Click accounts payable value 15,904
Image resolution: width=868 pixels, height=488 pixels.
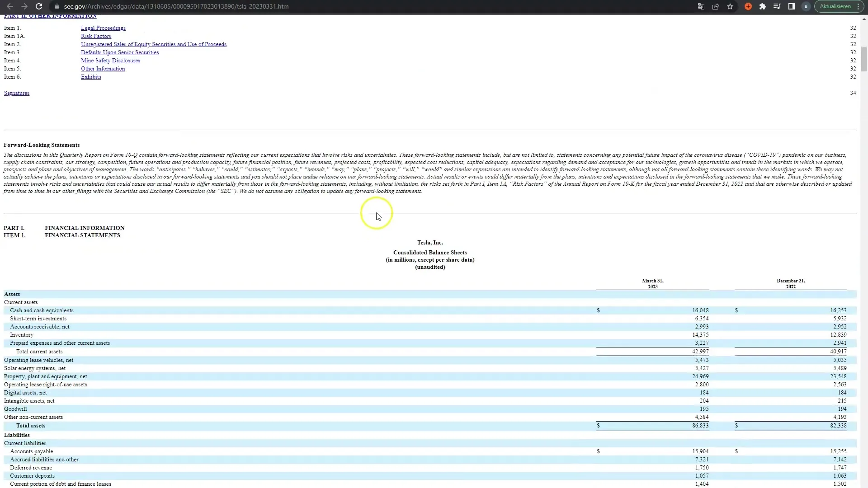(x=700, y=451)
